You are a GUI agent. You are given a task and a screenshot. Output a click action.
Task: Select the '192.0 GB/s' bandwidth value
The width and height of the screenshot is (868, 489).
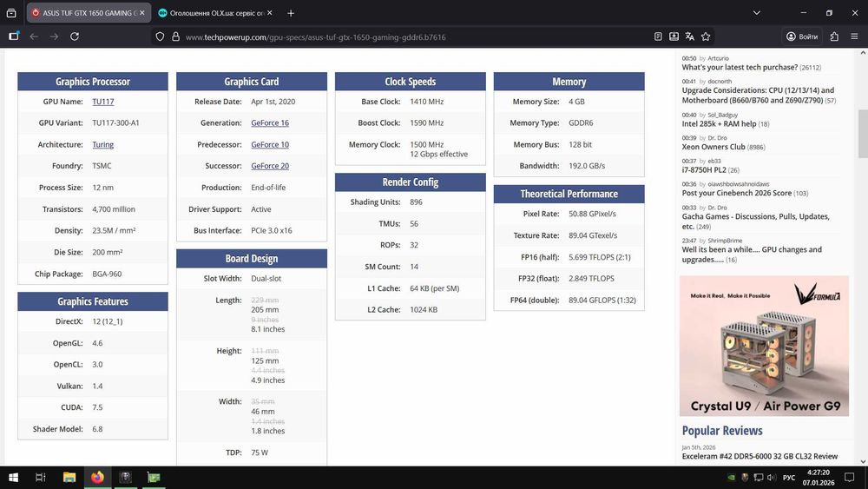587,166
